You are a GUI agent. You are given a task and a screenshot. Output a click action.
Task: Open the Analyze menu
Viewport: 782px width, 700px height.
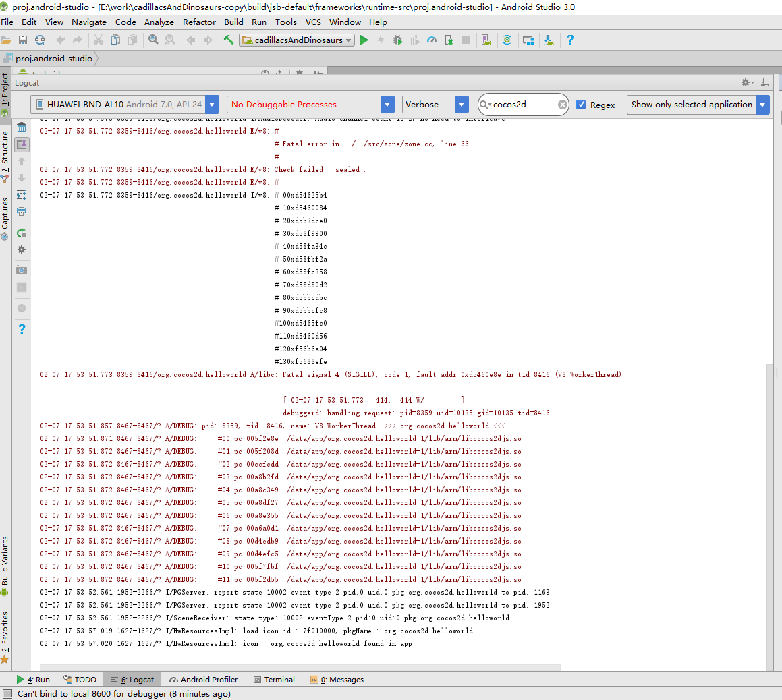pos(159,22)
